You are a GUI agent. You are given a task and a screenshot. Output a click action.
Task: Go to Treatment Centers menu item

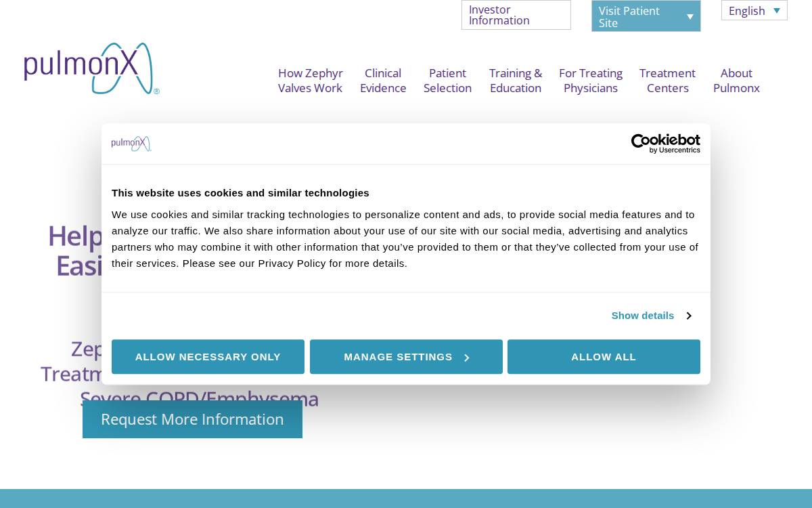pyautogui.click(x=667, y=81)
